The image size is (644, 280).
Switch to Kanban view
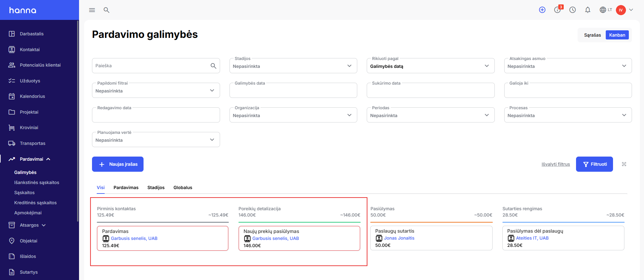617,35
